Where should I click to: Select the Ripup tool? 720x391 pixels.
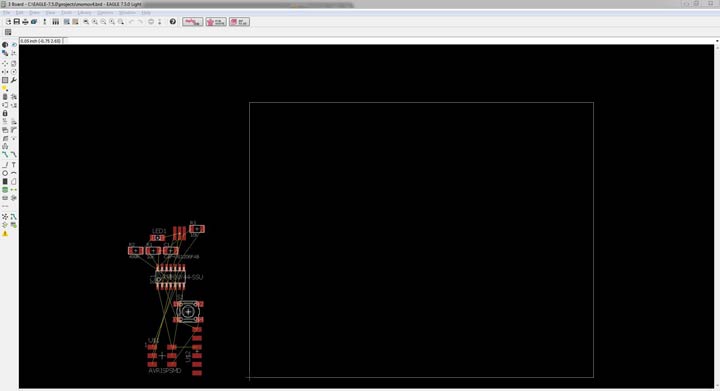tap(14, 155)
